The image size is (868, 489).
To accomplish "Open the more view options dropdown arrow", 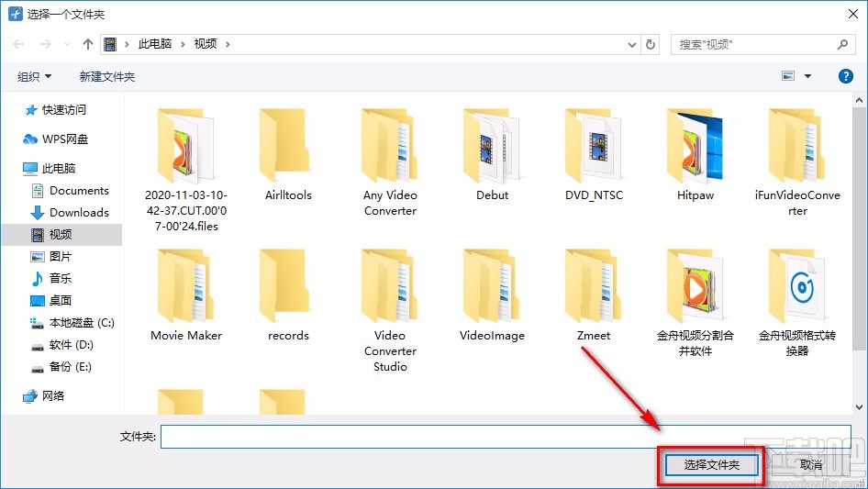I will [x=807, y=76].
